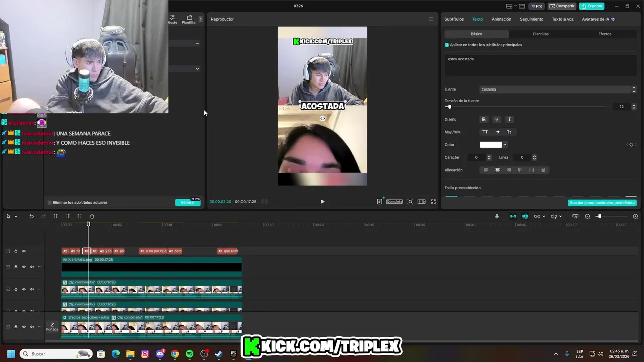Adjust the font size stepper arrows
The width and height of the screenshot is (644, 362).
pyautogui.click(x=634, y=107)
